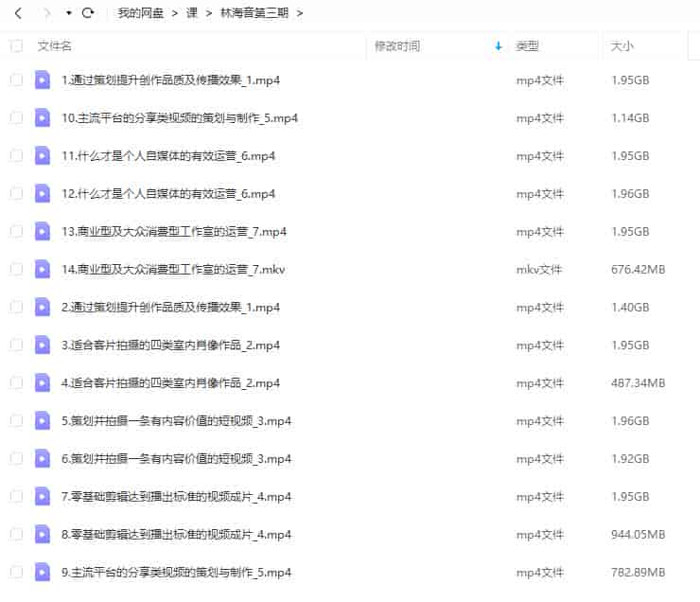Check the box for 1.通过策划提升创作品质及传播效果_1.mp4

16,80
